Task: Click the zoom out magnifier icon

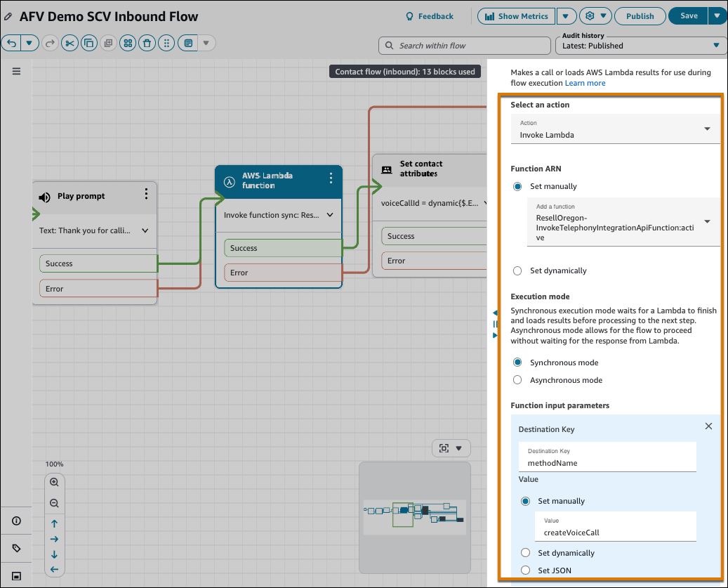Action: pyautogui.click(x=54, y=503)
